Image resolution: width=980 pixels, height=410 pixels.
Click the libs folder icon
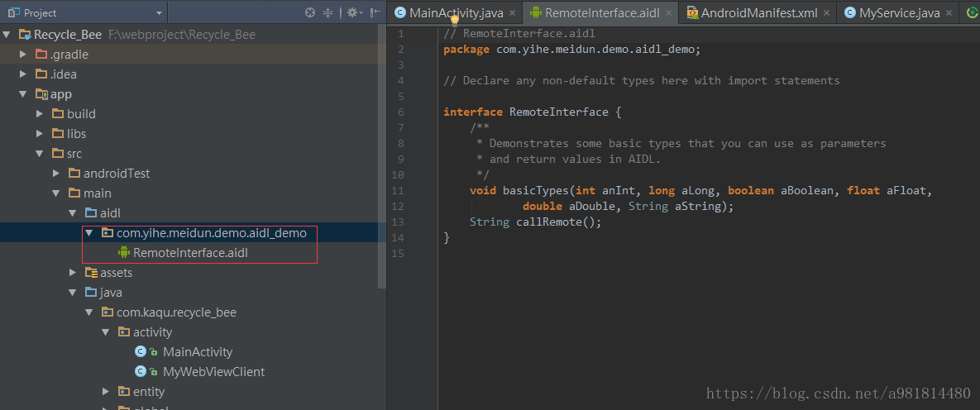click(58, 134)
